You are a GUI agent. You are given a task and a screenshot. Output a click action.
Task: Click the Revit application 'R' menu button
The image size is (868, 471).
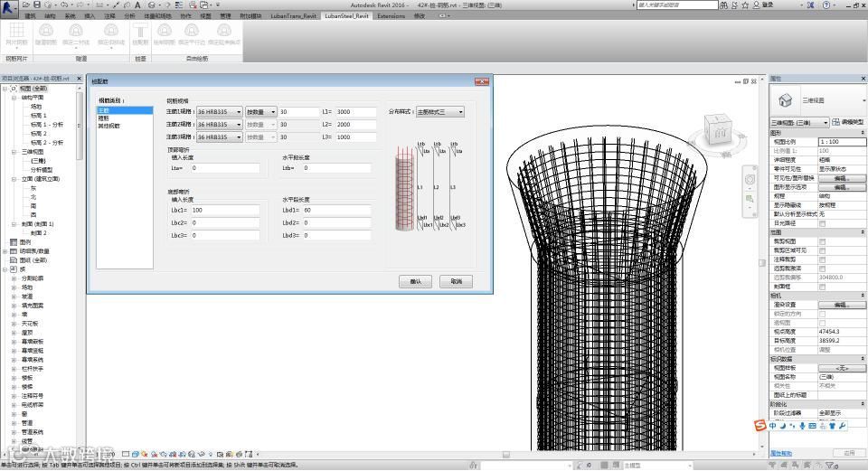click(x=8, y=8)
